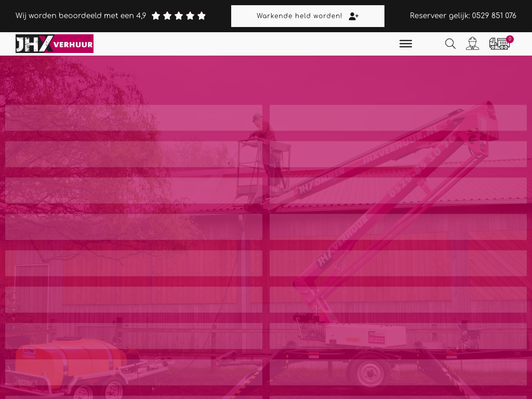Click the middle rating star
The height and width of the screenshot is (399, 532).
pos(179,16)
